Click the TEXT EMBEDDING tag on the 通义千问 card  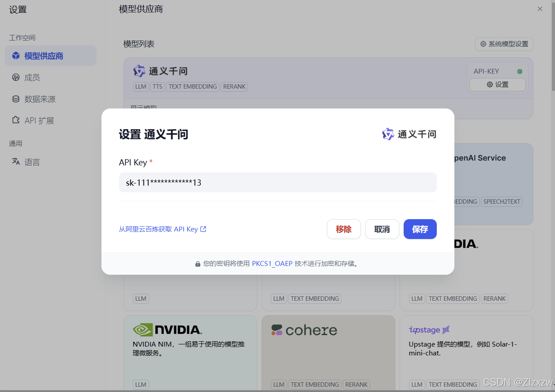[x=193, y=86]
